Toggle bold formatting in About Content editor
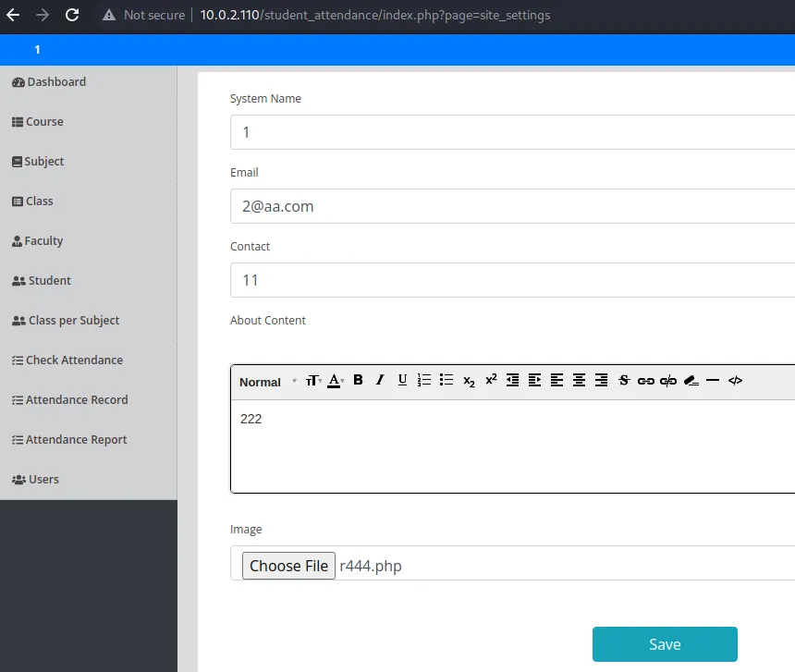The height and width of the screenshot is (672, 795). point(358,380)
